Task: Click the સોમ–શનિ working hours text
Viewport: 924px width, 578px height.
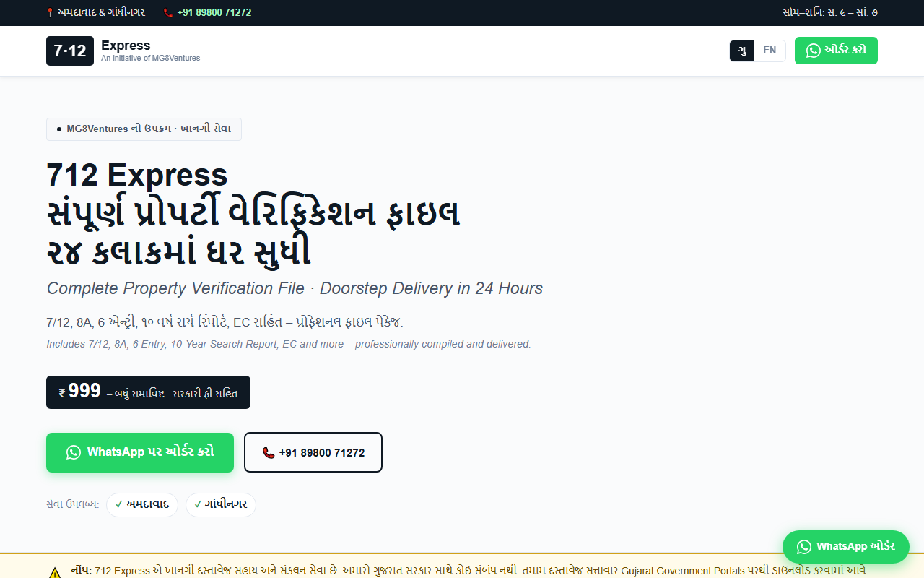Action: pos(830,12)
